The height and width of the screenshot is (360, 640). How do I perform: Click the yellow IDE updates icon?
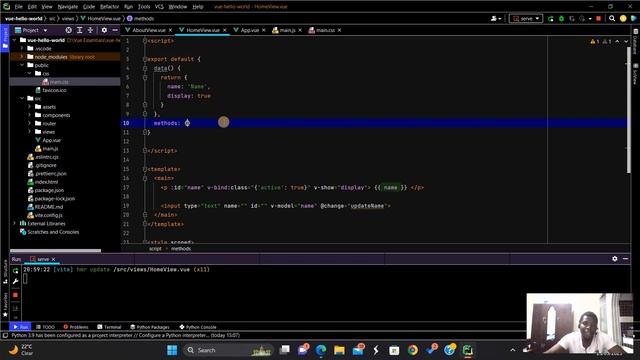pyautogui.click(x=623, y=19)
